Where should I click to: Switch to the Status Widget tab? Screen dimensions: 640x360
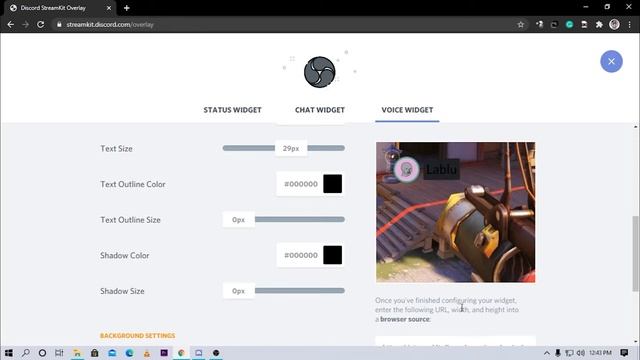coord(232,110)
